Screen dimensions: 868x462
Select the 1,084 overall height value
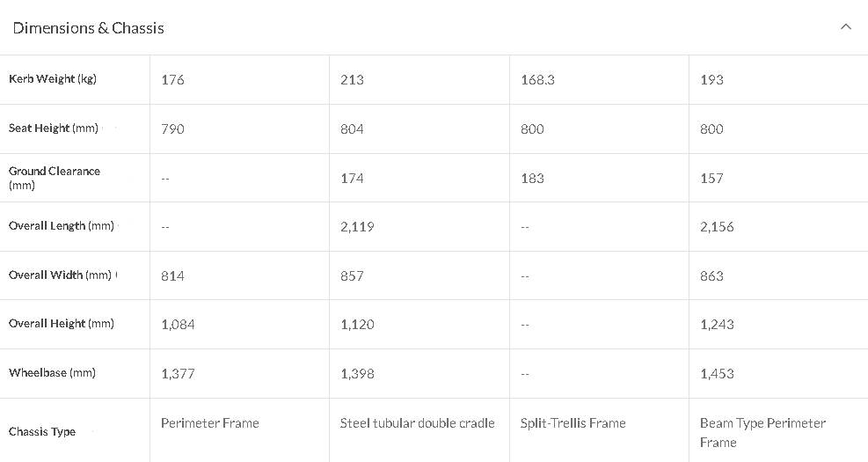pyautogui.click(x=178, y=325)
